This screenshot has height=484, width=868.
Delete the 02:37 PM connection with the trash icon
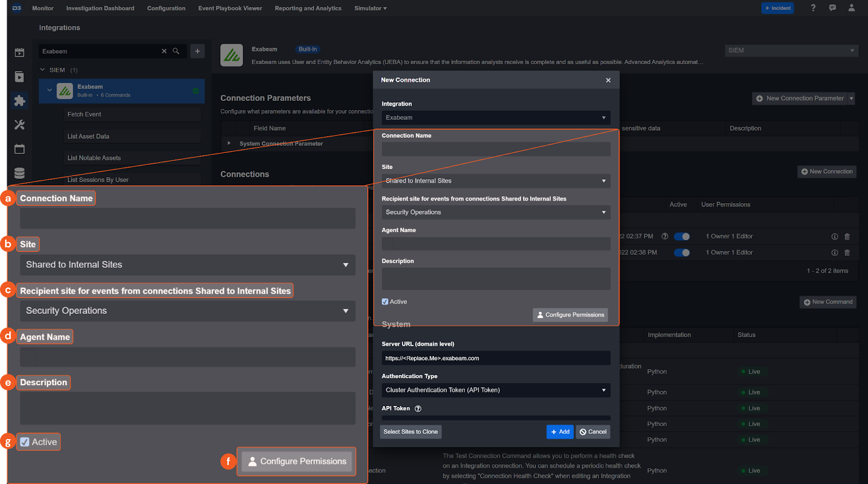tap(847, 236)
